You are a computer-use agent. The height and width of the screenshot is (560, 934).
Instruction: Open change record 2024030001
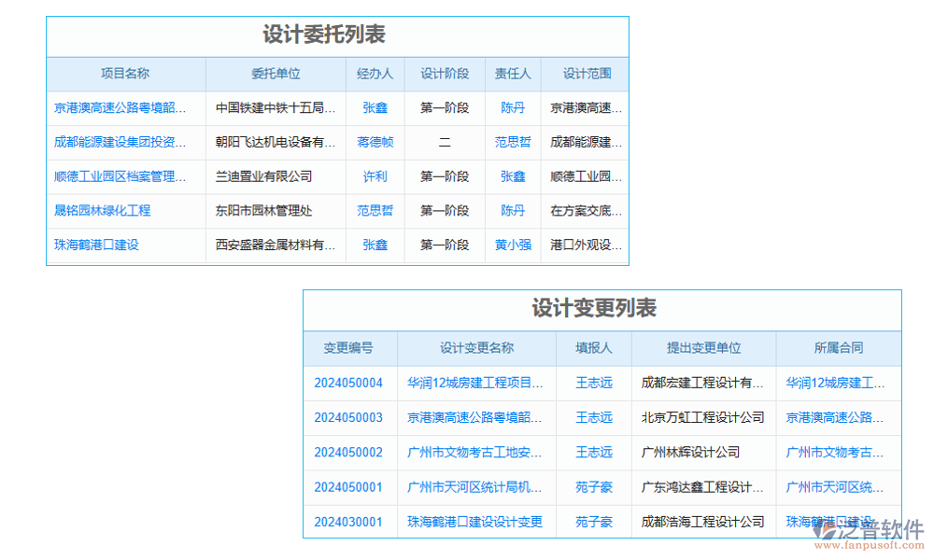348,523
